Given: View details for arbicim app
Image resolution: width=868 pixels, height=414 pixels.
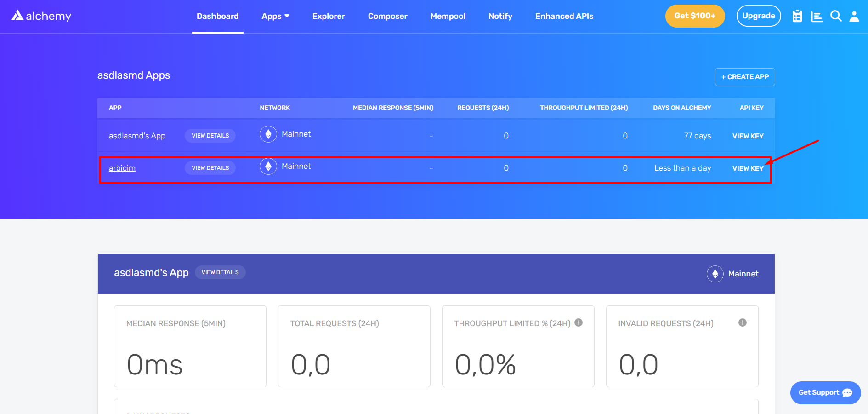Looking at the screenshot, I should [x=210, y=168].
